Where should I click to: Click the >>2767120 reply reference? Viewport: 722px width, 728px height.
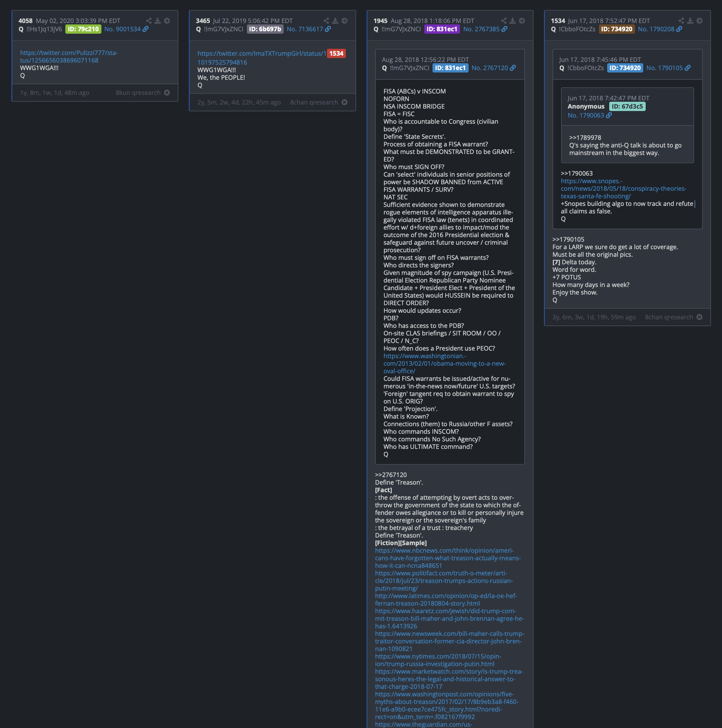[391, 475]
